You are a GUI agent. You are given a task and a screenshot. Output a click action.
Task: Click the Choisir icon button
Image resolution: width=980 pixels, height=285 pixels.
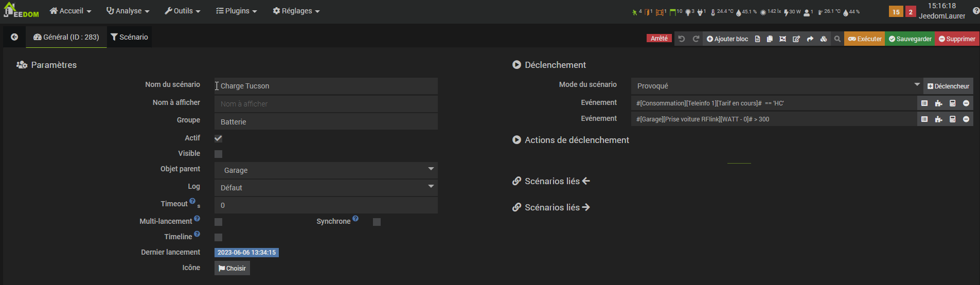pos(232,268)
